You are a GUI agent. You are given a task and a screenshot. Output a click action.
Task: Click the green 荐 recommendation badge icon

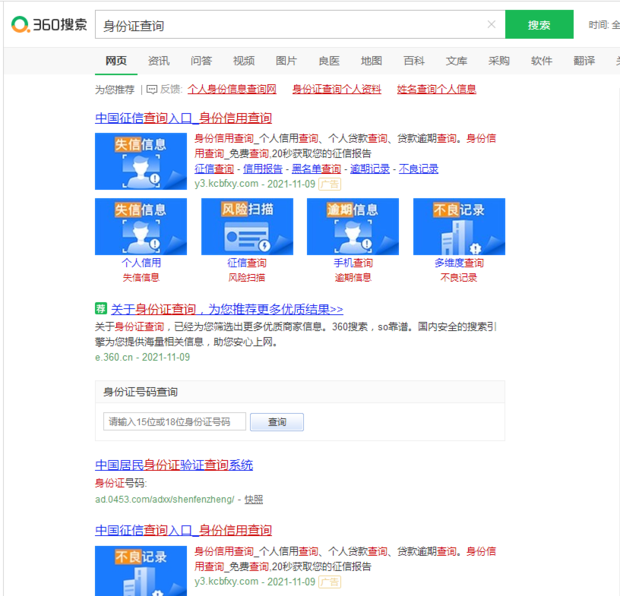101,308
